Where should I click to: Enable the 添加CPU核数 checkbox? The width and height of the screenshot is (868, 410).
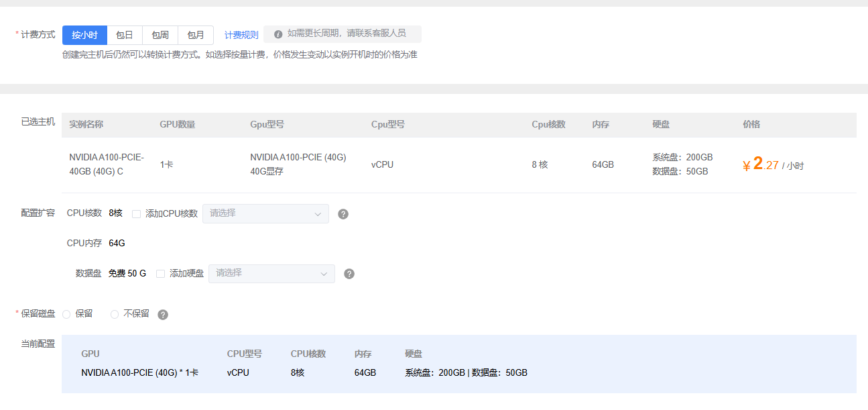pos(137,214)
